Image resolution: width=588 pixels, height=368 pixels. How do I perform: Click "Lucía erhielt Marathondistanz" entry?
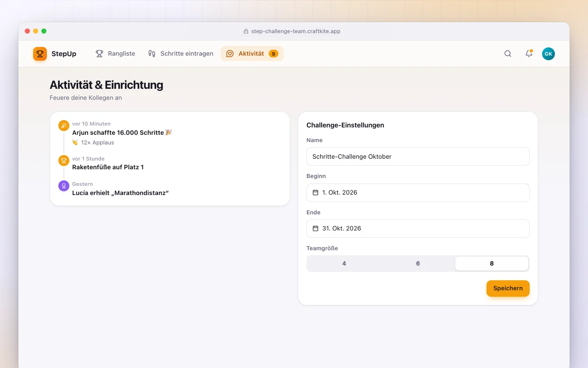point(120,193)
